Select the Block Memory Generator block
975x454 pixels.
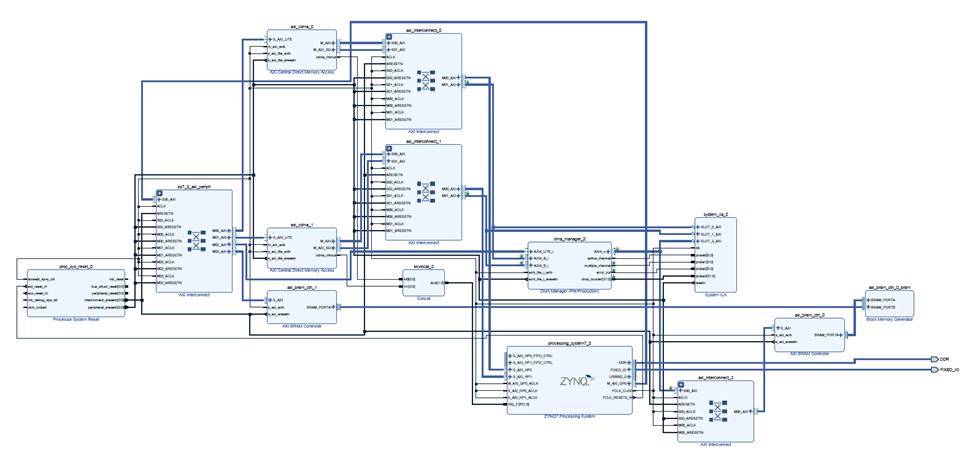point(889,303)
